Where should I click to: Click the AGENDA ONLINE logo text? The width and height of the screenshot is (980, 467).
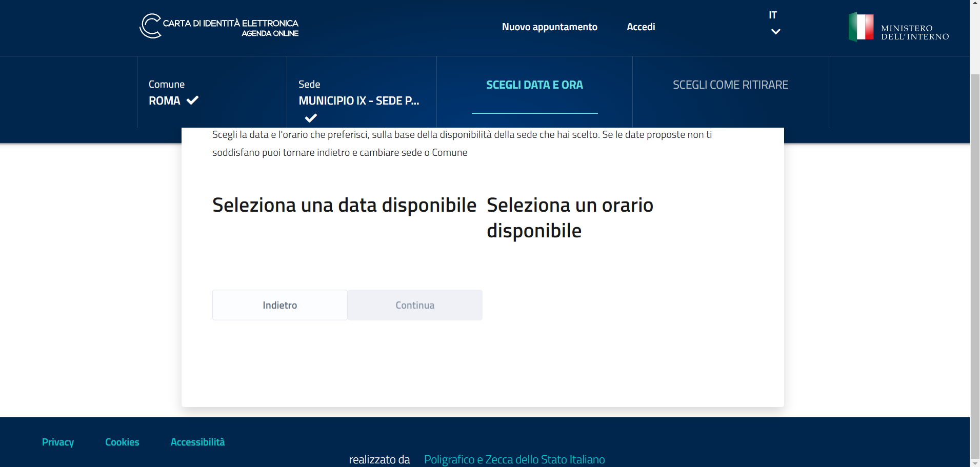tap(270, 33)
